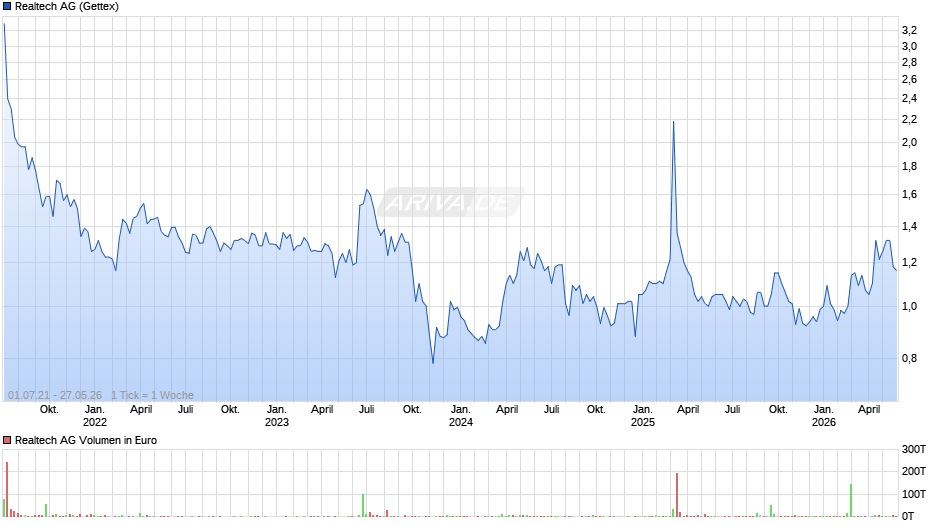Click the 2,0 price axis label

[x=909, y=142]
